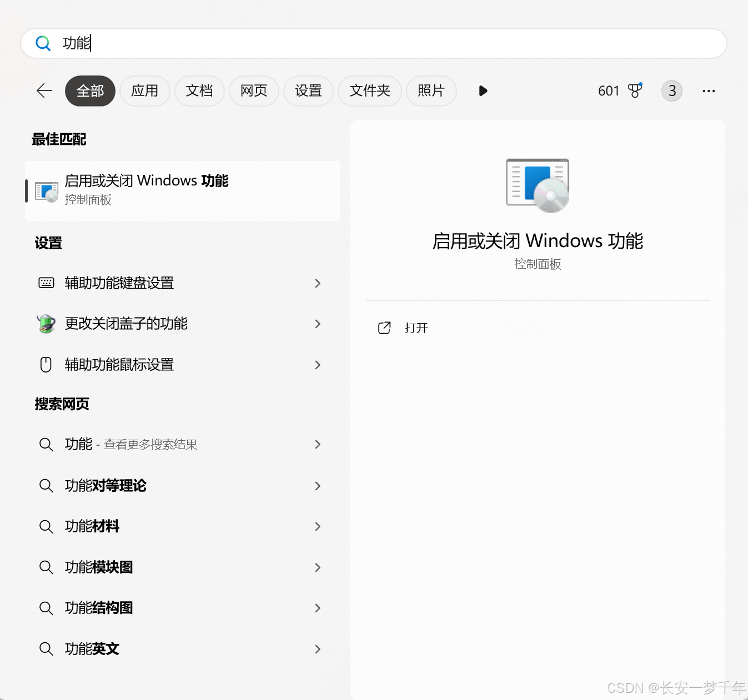Click the open-external icon beside 打开
This screenshot has height=700, width=748.
tap(384, 328)
